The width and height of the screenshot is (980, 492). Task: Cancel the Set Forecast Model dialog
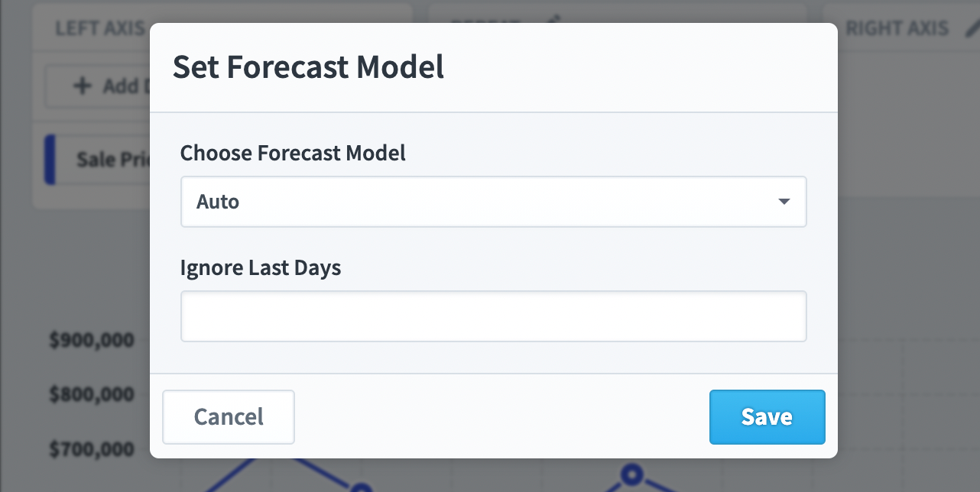coord(229,416)
